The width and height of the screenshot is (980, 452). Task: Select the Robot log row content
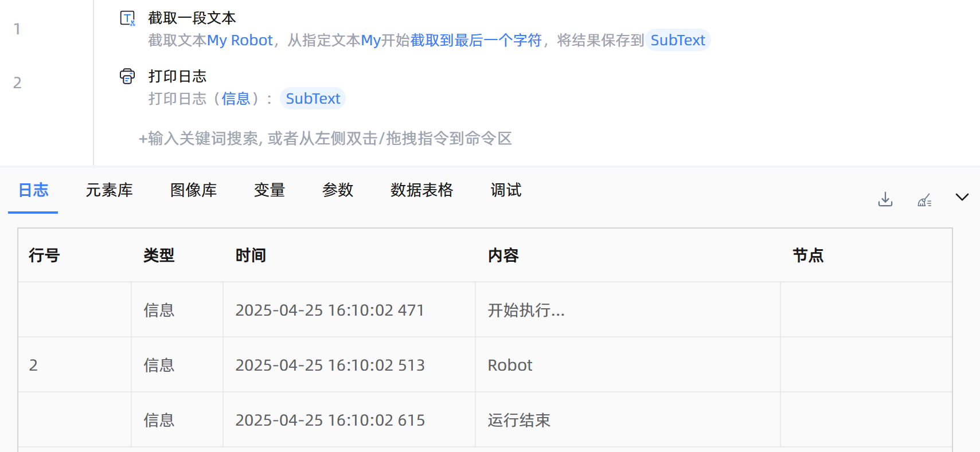click(510, 365)
